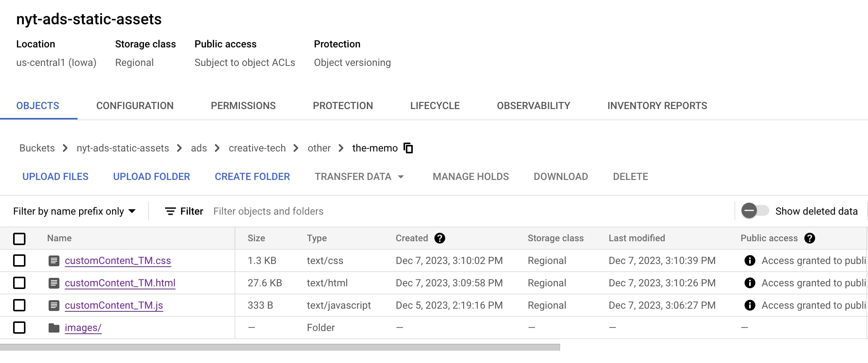Screen dimensions: 868x363
Task: Click info icon in customContent_TM.css row
Action: [x=750, y=260]
